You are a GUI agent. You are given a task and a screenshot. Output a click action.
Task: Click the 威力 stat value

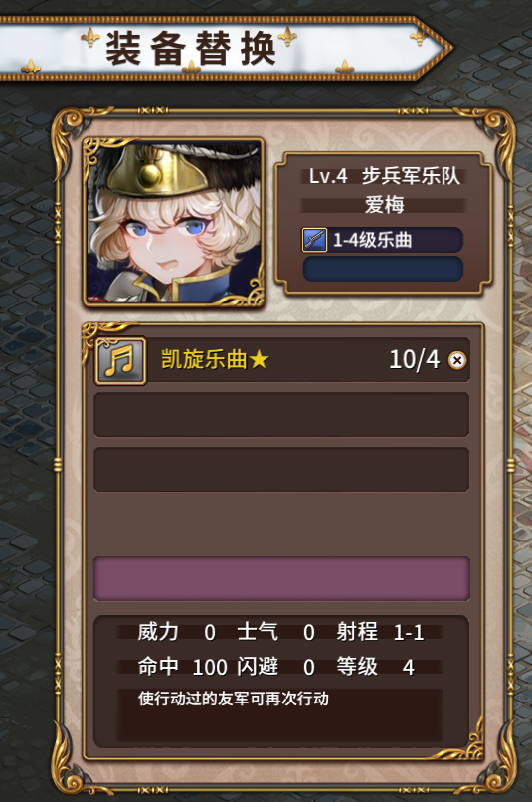(210, 633)
